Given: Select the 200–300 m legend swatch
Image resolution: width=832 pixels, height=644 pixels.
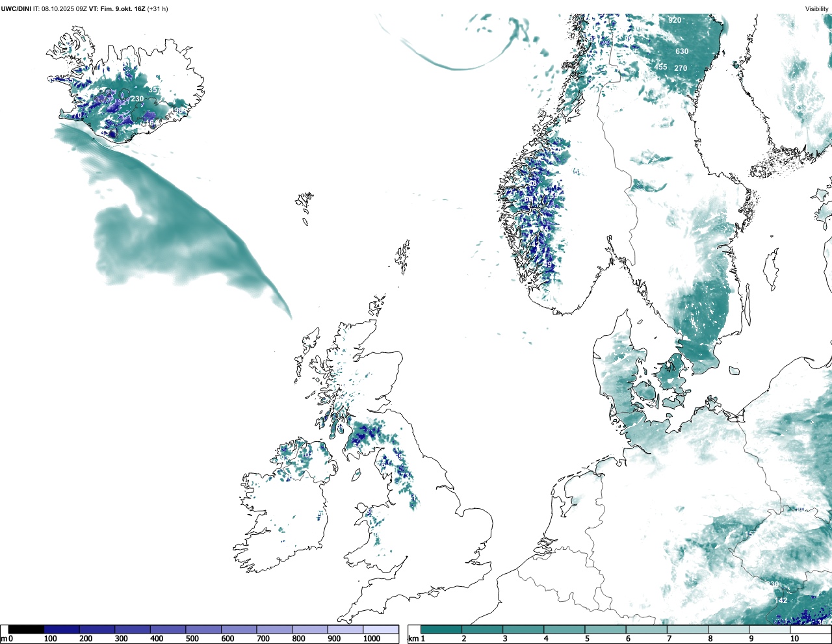Looking at the screenshot, I should [x=97, y=629].
